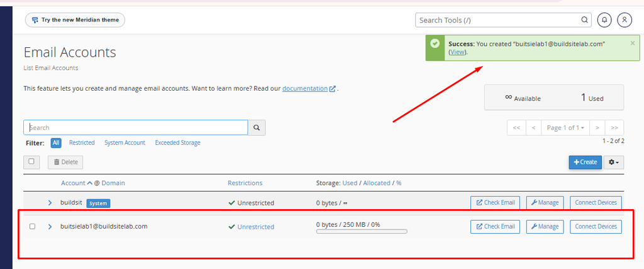
Task: Dismiss the success notification
Action: point(633,43)
